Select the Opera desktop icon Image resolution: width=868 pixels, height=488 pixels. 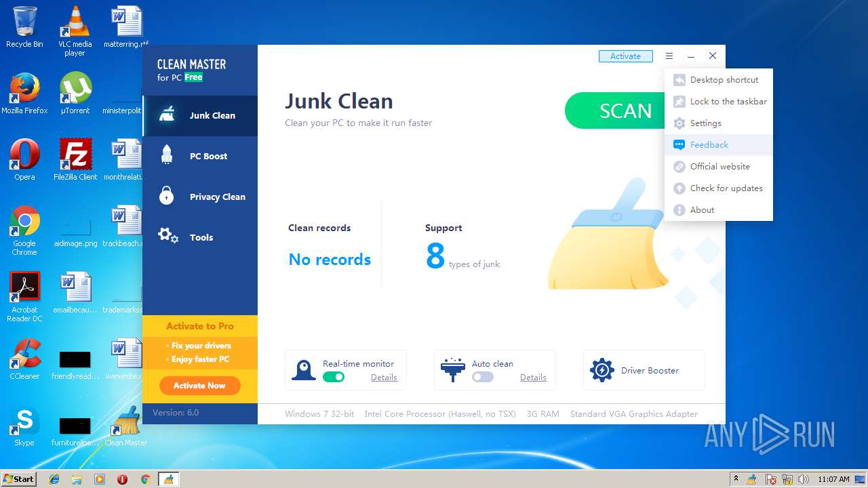(24, 160)
